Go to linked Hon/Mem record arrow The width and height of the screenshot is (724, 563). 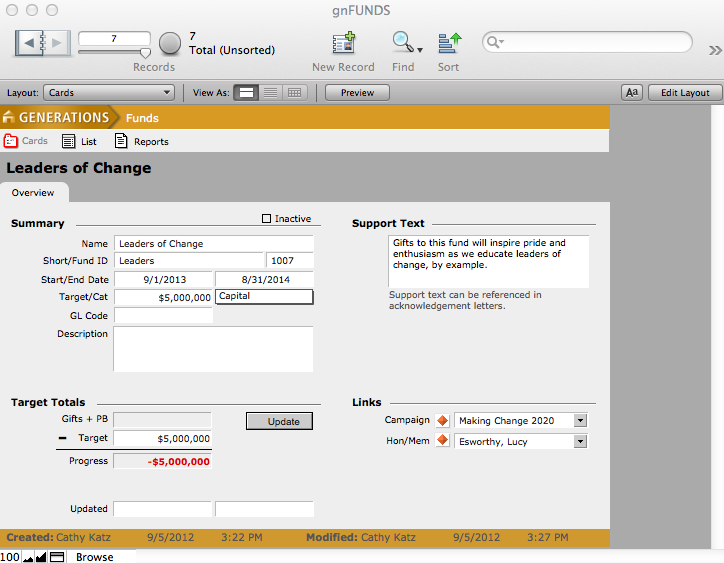pyautogui.click(x=442, y=441)
